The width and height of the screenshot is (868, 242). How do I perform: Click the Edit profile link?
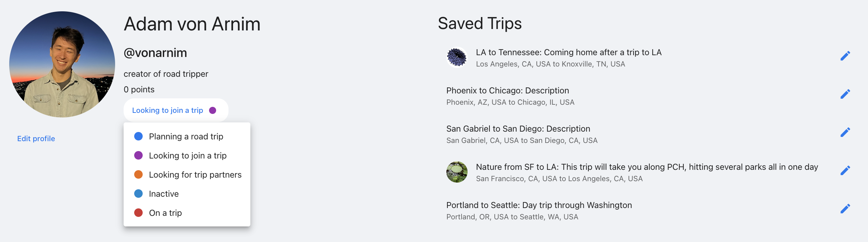click(x=36, y=139)
